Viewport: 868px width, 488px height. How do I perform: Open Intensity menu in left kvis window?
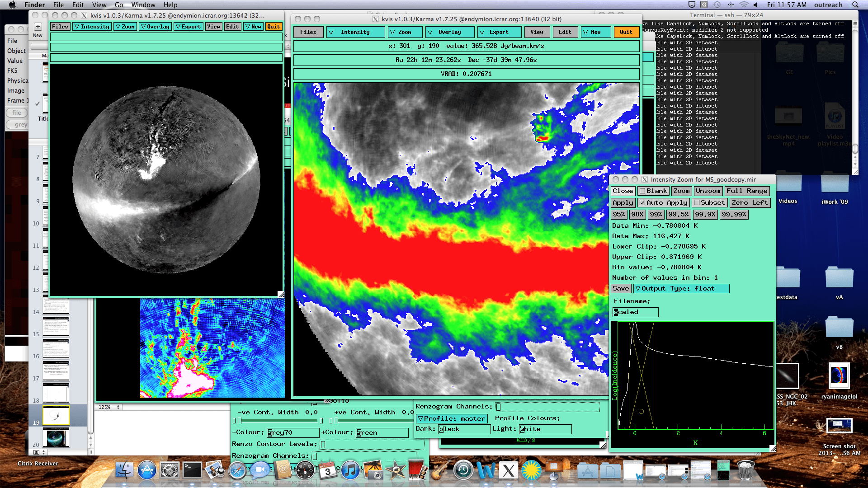coord(92,27)
